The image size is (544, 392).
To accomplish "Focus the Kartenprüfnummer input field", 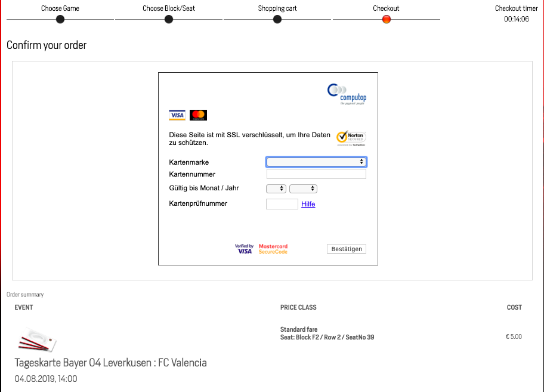I will 282,204.
